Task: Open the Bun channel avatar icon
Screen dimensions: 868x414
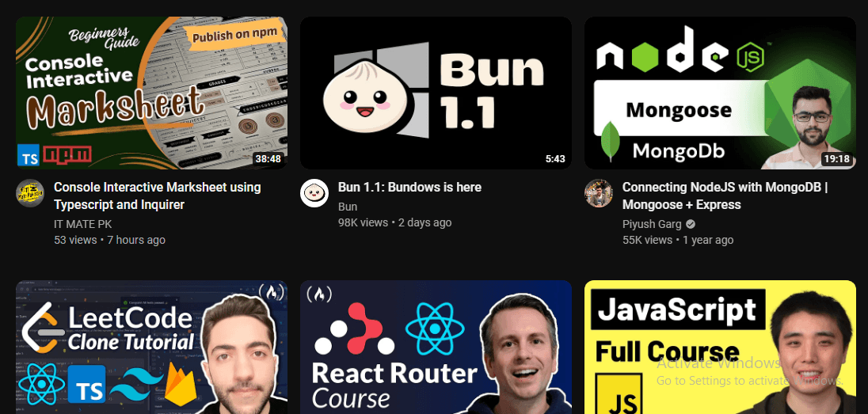Action: pos(314,193)
